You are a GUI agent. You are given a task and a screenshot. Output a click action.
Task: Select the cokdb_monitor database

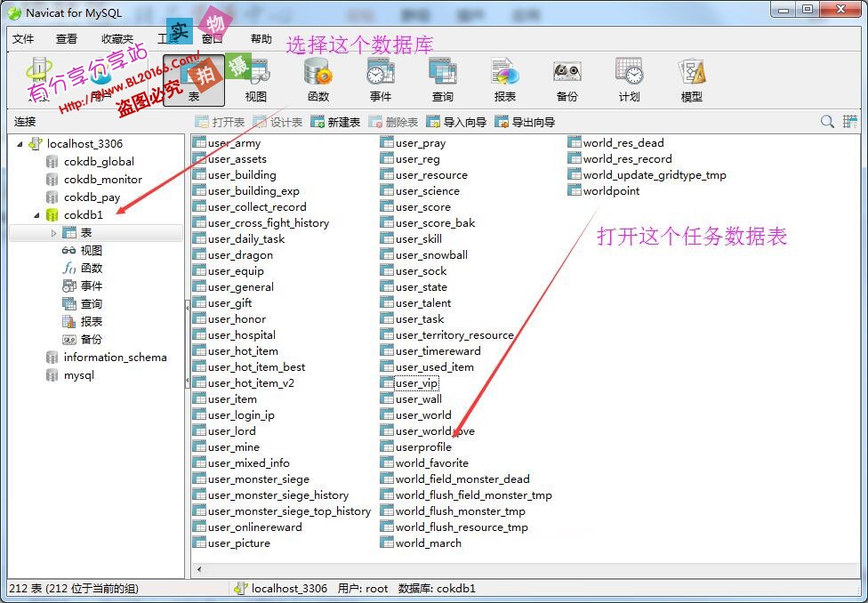94,180
